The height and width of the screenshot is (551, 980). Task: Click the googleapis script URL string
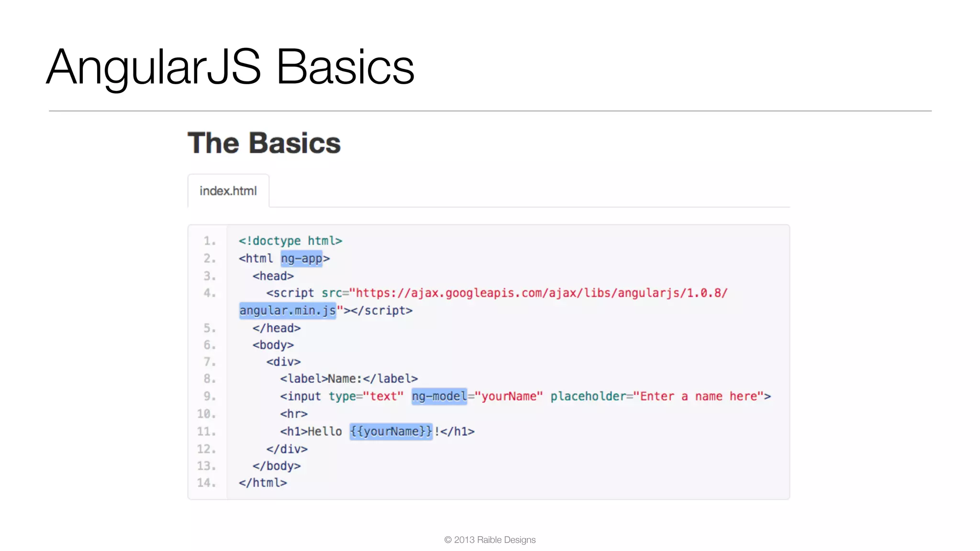(x=538, y=293)
